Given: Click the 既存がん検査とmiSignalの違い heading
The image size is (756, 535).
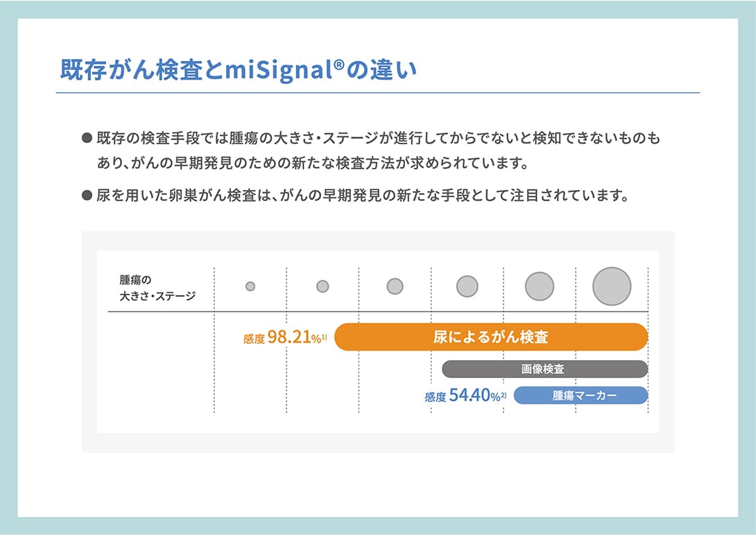Looking at the screenshot, I should [x=239, y=71].
